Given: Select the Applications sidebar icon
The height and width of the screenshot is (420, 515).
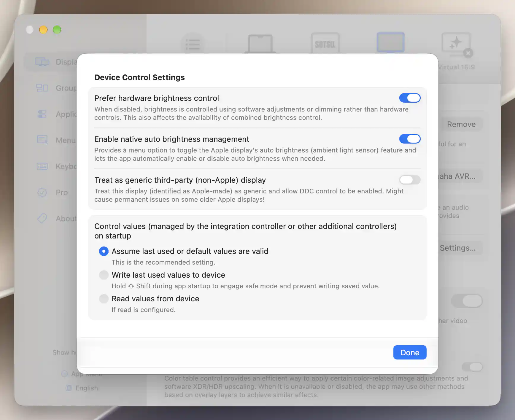Looking at the screenshot, I should tap(42, 114).
